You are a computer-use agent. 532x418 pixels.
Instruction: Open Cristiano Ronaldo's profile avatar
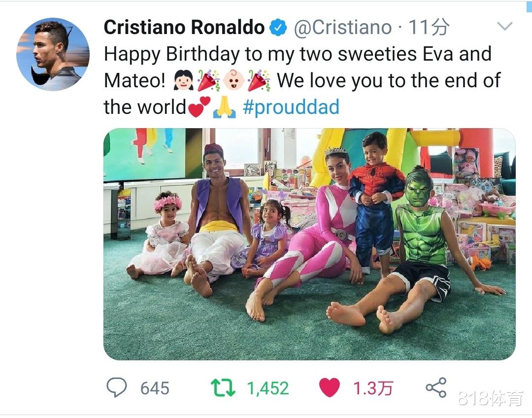pyautogui.click(x=53, y=54)
